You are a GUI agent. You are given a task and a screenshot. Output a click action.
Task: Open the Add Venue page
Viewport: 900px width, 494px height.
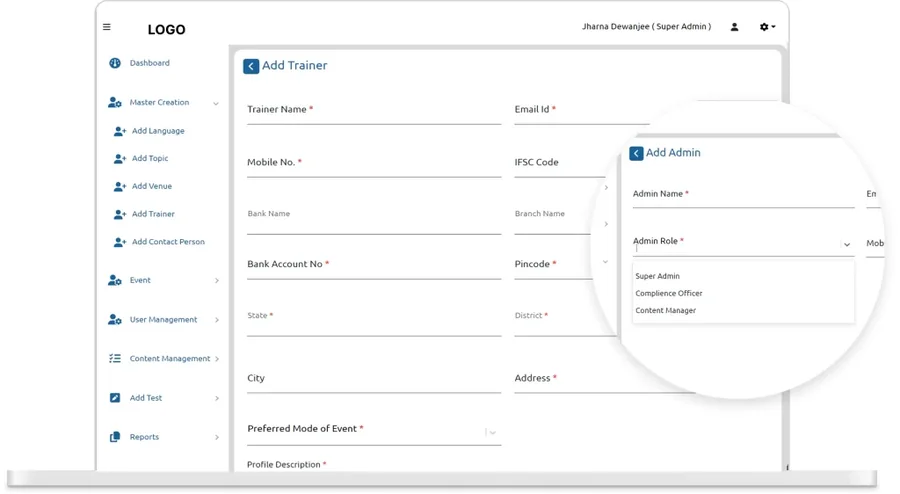[152, 186]
